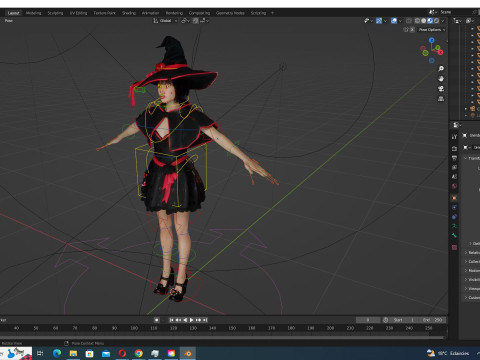Click the Scripting workspace tab

pyautogui.click(x=258, y=13)
